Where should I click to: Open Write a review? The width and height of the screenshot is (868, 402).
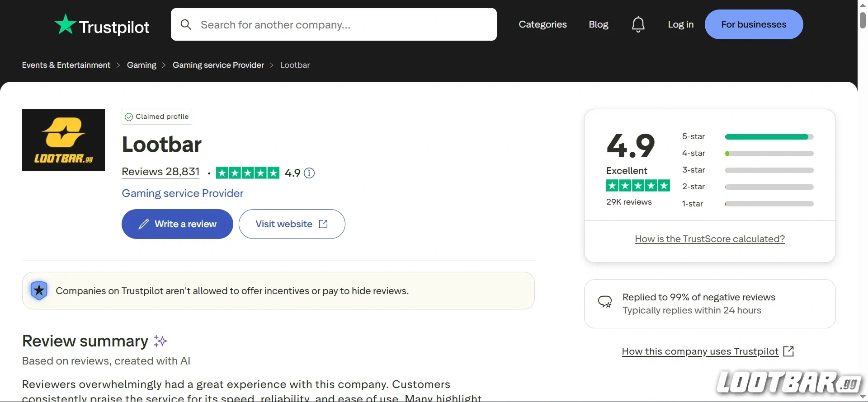(x=177, y=224)
